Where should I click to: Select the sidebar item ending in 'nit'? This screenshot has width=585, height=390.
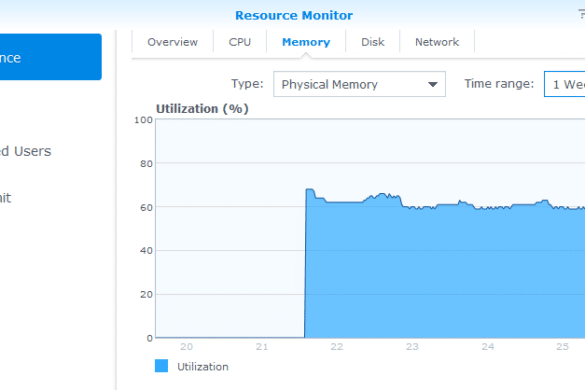tap(6, 198)
